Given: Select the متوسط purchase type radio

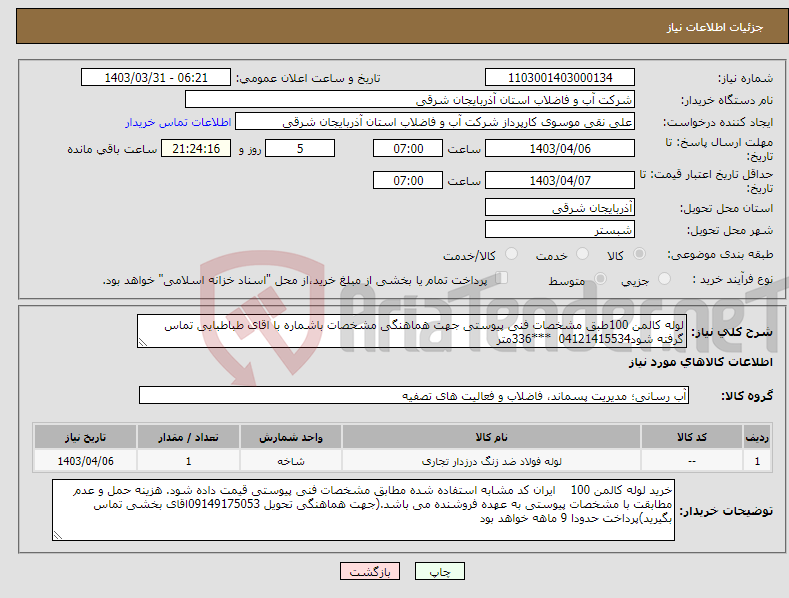Looking at the screenshot, I should point(600,278).
